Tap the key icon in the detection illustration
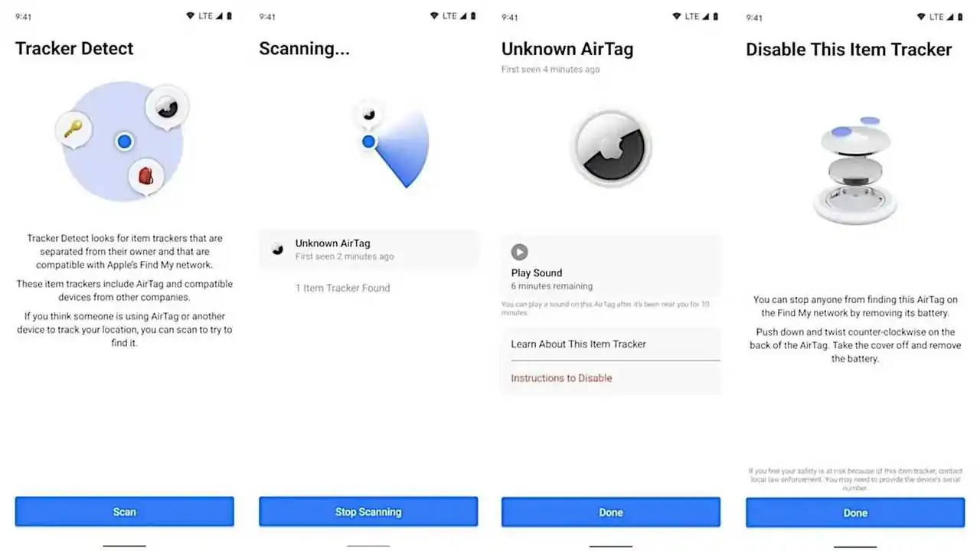Image resolution: width=980 pixels, height=551 pixels. click(73, 129)
